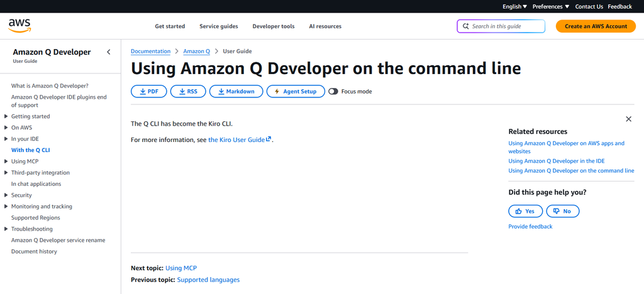Expand the Monitoring and tracking section
The width and height of the screenshot is (644, 294).
pos(6,207)
